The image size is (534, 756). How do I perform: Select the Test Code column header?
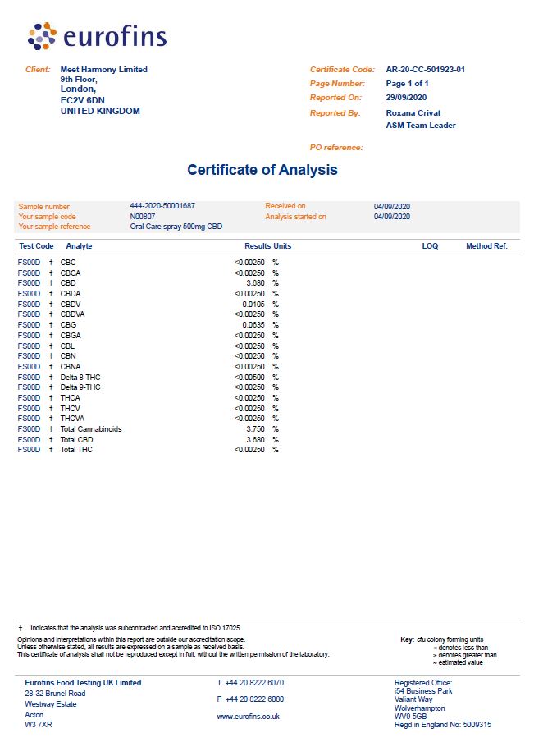[36, 246]
